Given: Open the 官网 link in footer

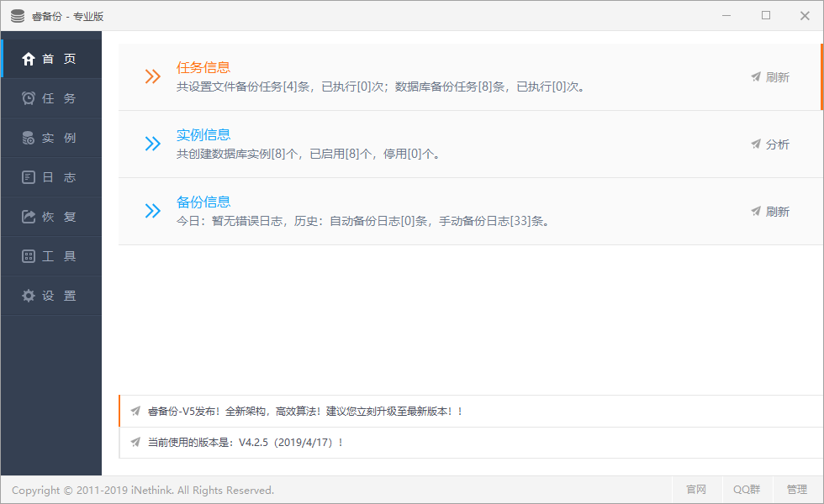Looking at the screenshot, I should tap(696, 490).
